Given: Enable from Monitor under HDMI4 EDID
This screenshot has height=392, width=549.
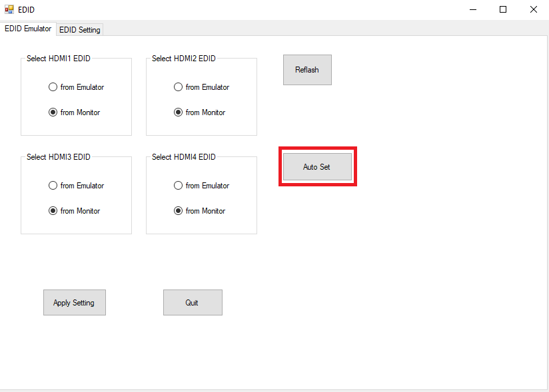Looking at the screenshot, I should 200,211.
